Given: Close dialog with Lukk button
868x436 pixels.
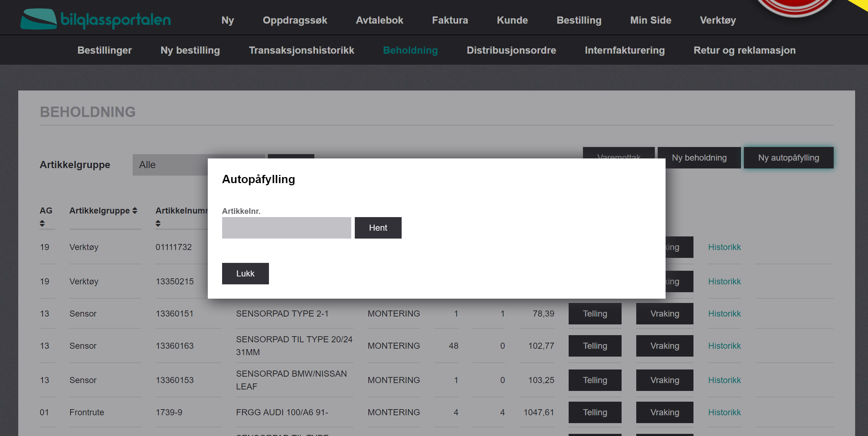Looking at the screenshot, I should (x=245, y=274).
